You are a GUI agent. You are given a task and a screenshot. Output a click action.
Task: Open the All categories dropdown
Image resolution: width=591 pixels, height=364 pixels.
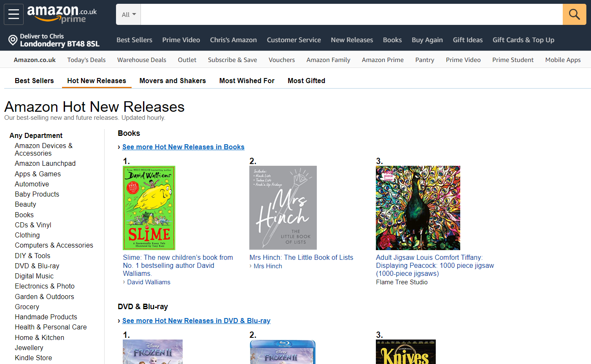[x=128, y=14]
